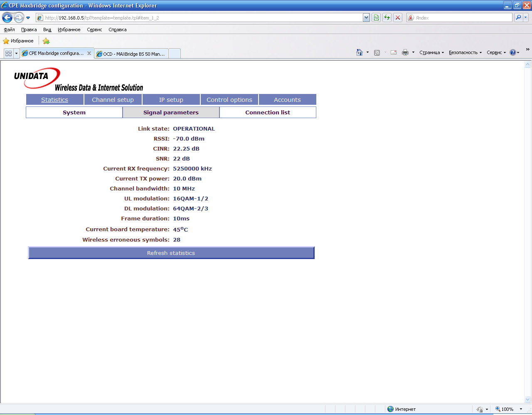Click the Read Mail envelope icon

(x=394, y=52)
